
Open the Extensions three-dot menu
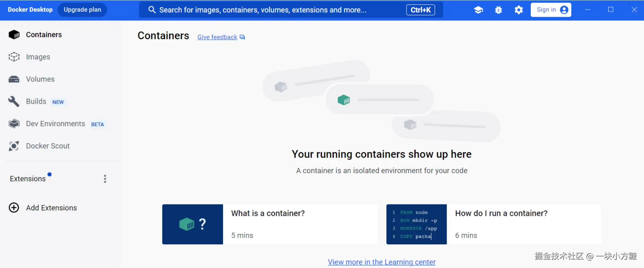pyautogui.click(x=105, y=179)
